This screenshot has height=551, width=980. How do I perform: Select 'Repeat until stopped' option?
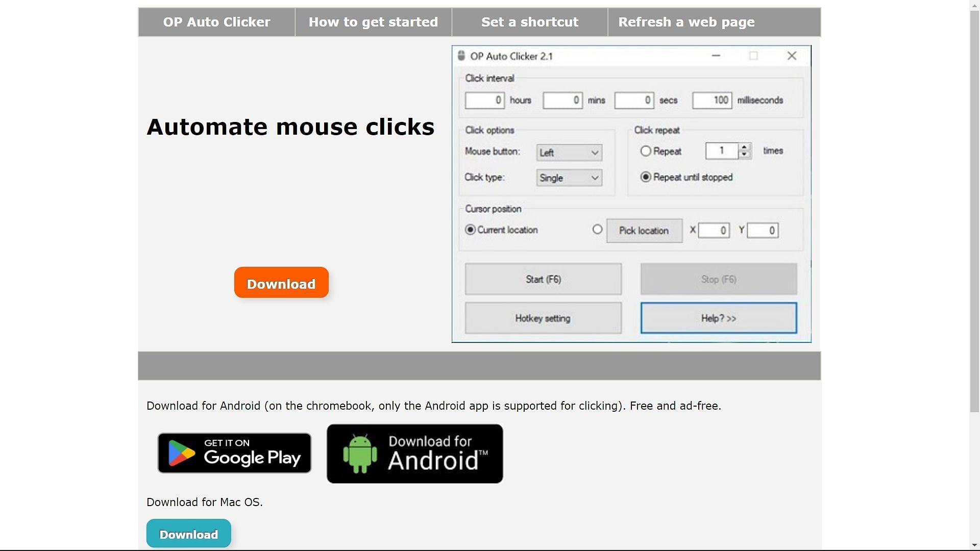click(646, 177)
